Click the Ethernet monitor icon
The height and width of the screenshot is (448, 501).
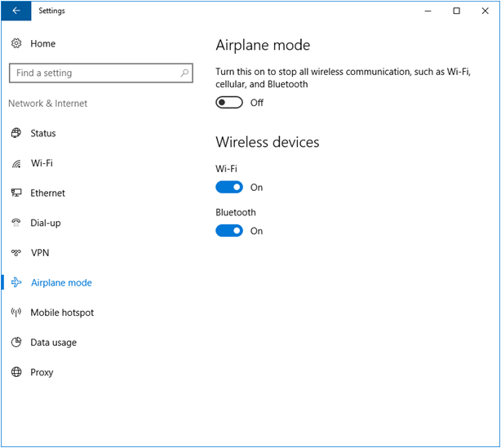click(16, 193)
